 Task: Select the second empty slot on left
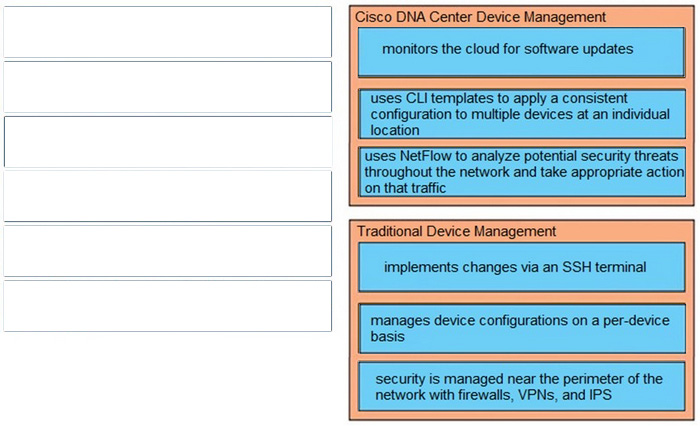(167, 87)
